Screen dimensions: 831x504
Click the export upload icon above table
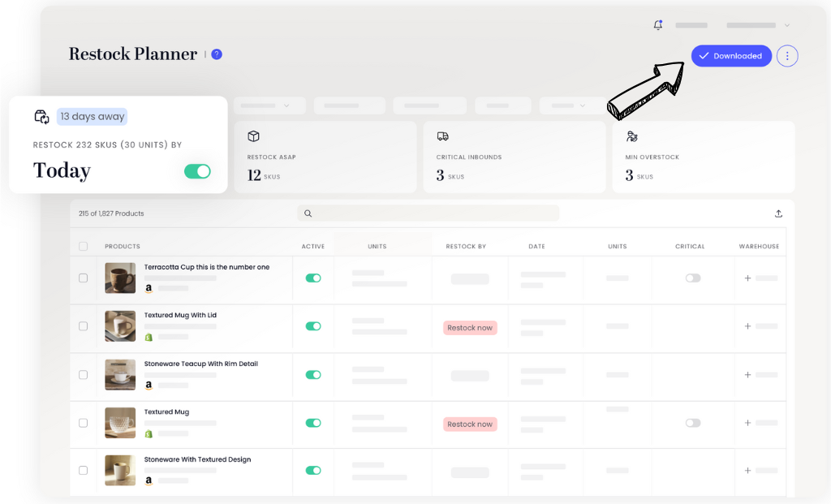click(x=779, y=213)
